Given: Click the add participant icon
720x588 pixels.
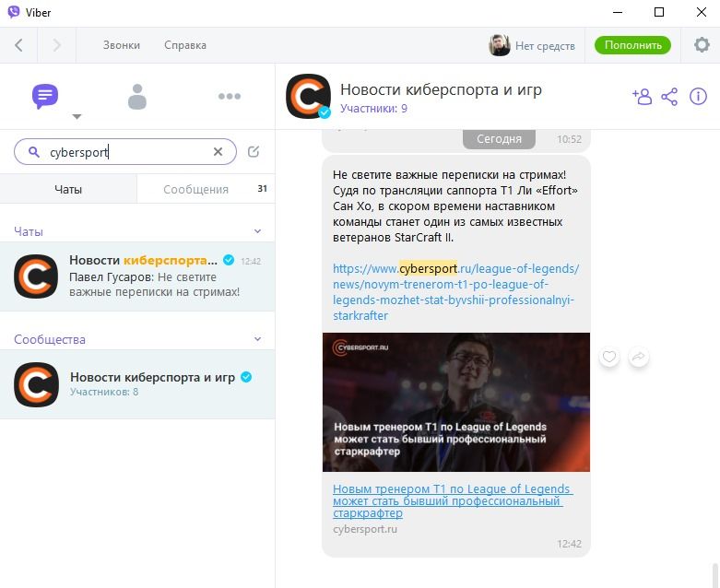Looking at the screenshot, I should click(x=642, y=96).
